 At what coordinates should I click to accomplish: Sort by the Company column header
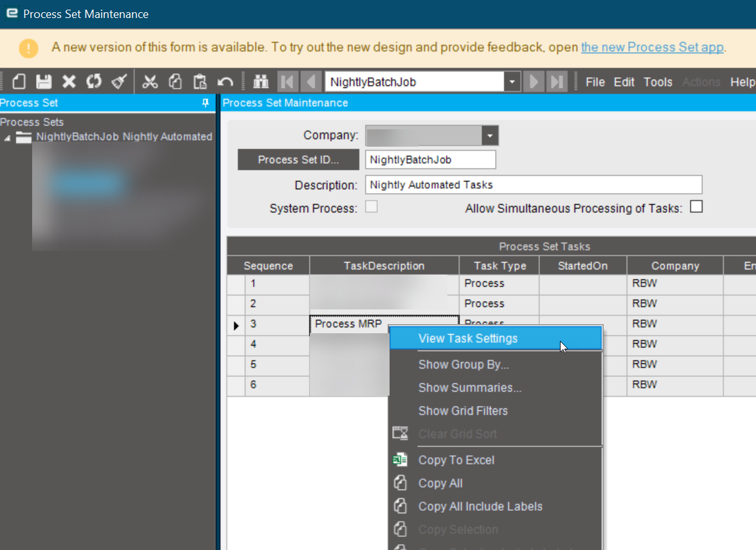pyautogui.click(x=675, y=265)
